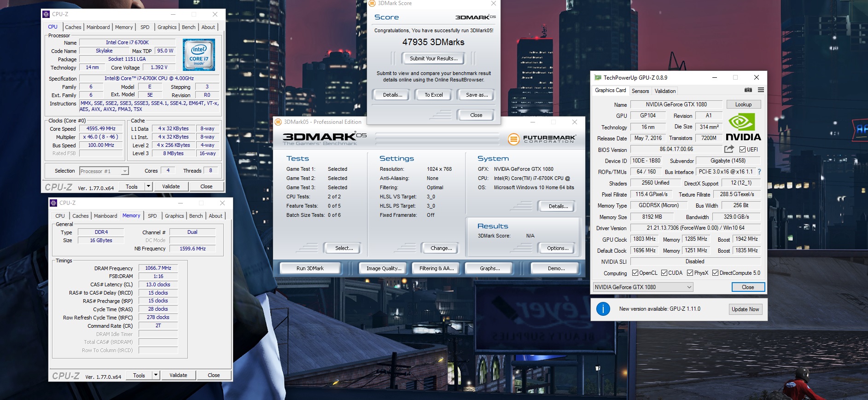Open the NVIDIA GeForce GTX 1080 GPU selector dropdown
868x400 pixels.
point(643,287)
